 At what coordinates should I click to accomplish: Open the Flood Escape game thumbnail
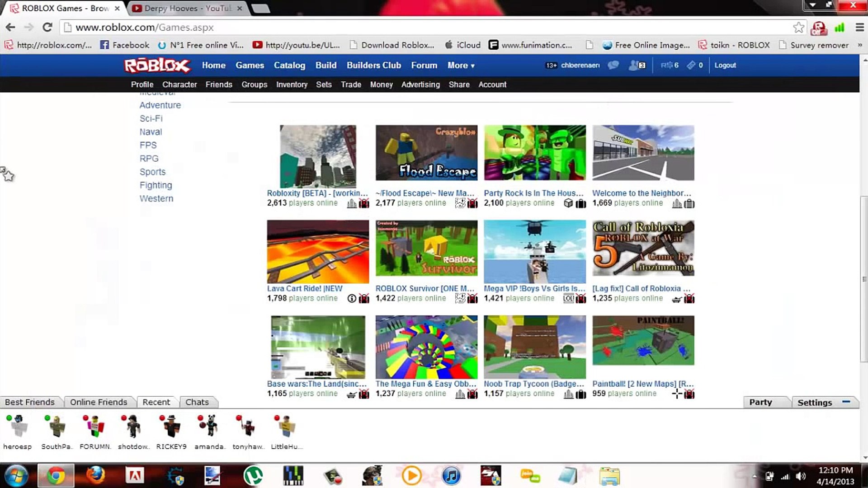coord(426,153)
